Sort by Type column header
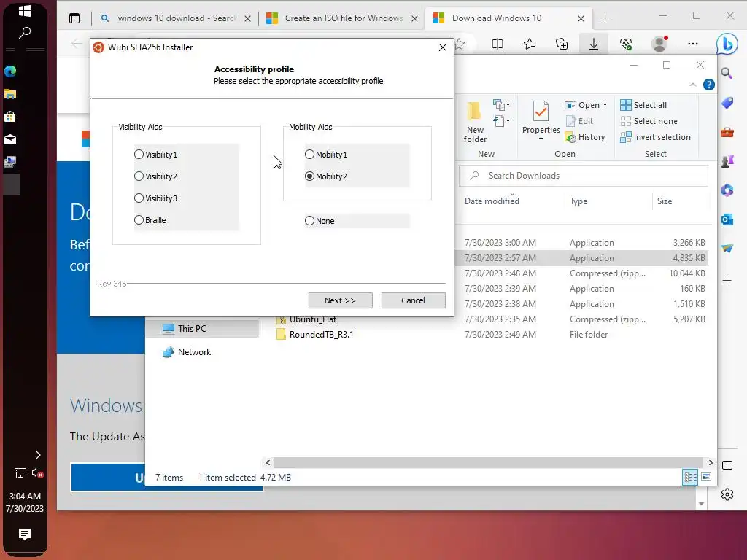 578,201
